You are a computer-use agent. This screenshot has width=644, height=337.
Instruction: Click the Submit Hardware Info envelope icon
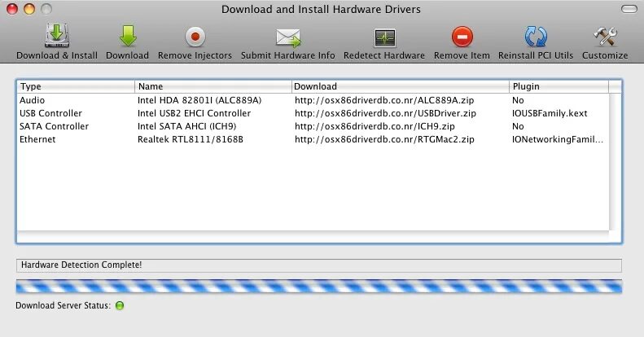click(x=288, y=37)
